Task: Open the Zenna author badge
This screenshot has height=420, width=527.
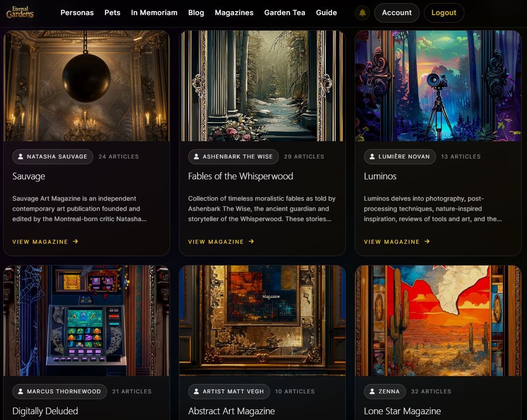Action: point(385,392)
